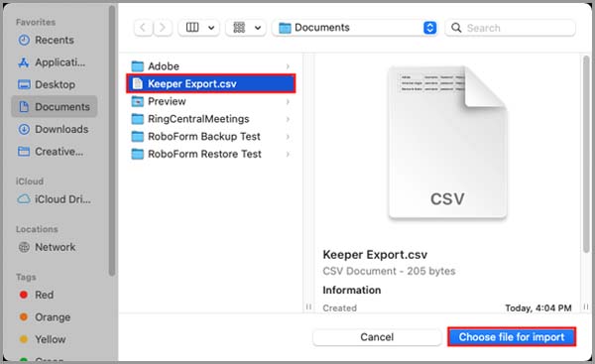The width and height of the screenshot is (595, 364).
Task: Open Applications in the sidebar
Action: coord(55,62)
